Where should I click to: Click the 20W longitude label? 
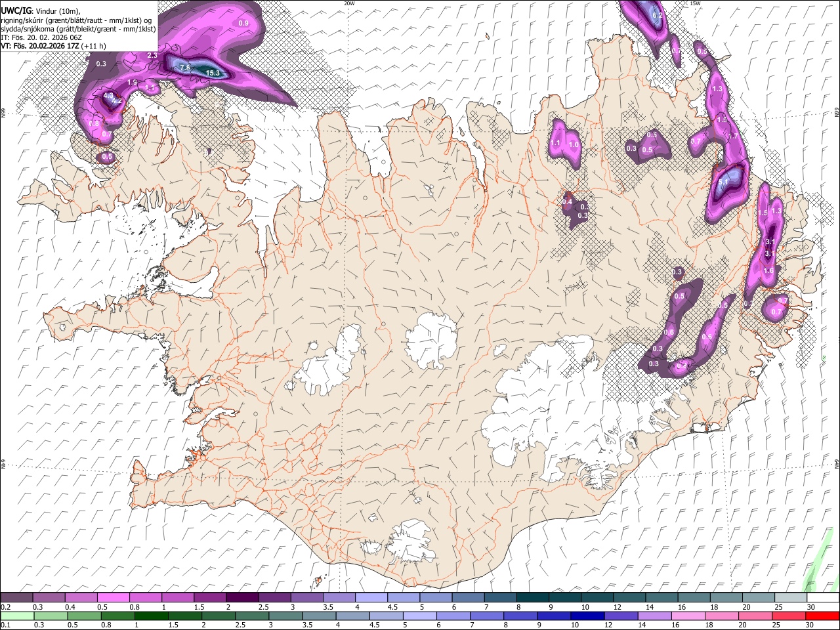click(349, 3)
